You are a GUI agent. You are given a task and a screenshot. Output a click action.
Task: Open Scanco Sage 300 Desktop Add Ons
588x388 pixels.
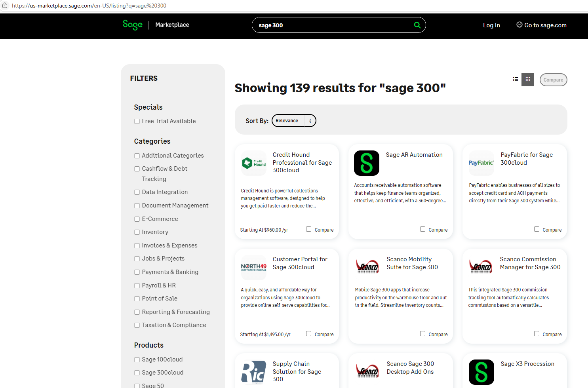[410, 368]
